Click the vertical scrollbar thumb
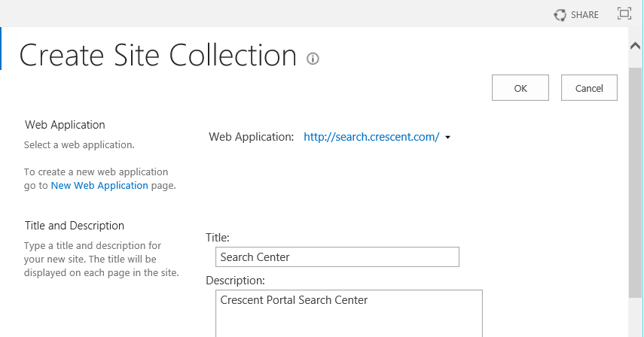 pos(636,183)
